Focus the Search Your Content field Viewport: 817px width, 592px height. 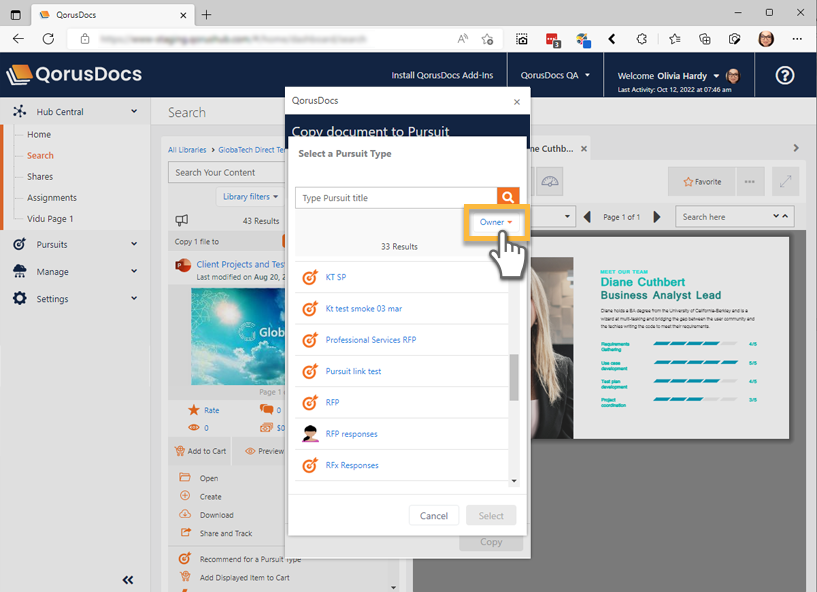(x=227, y=172)
